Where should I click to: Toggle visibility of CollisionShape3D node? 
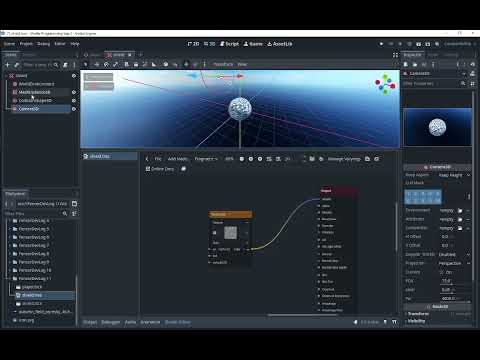pos(74,100)
